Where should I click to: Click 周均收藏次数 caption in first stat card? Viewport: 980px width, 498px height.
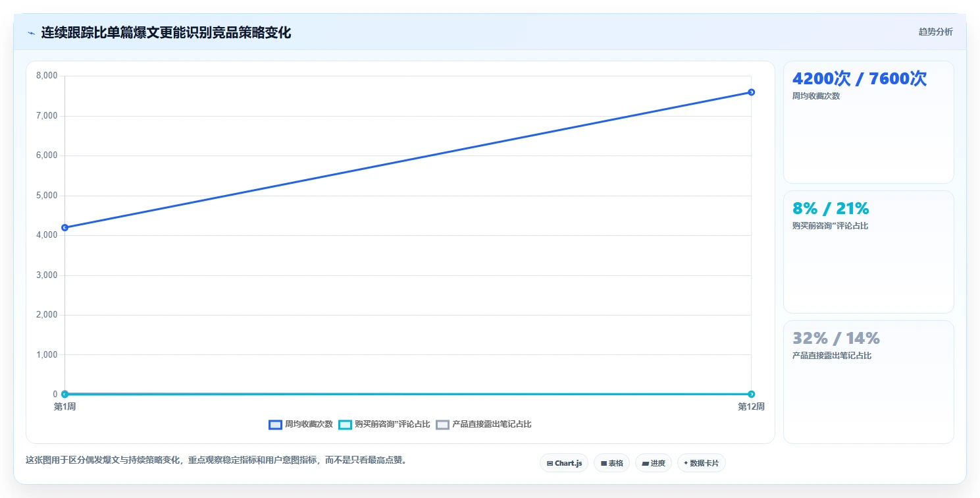816,96
